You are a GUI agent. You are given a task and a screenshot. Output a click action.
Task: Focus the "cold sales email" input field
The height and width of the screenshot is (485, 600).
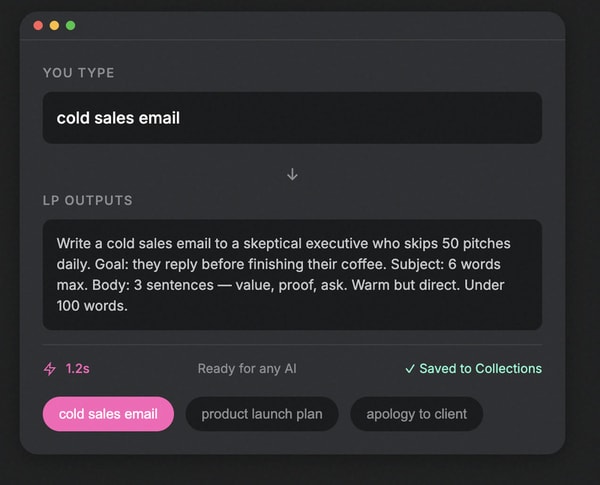tap(292, 118)
